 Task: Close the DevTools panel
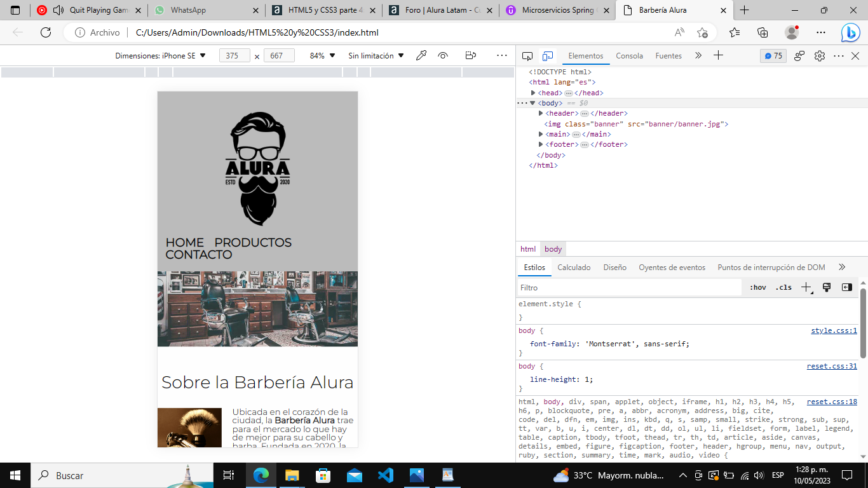click(855, 56)
